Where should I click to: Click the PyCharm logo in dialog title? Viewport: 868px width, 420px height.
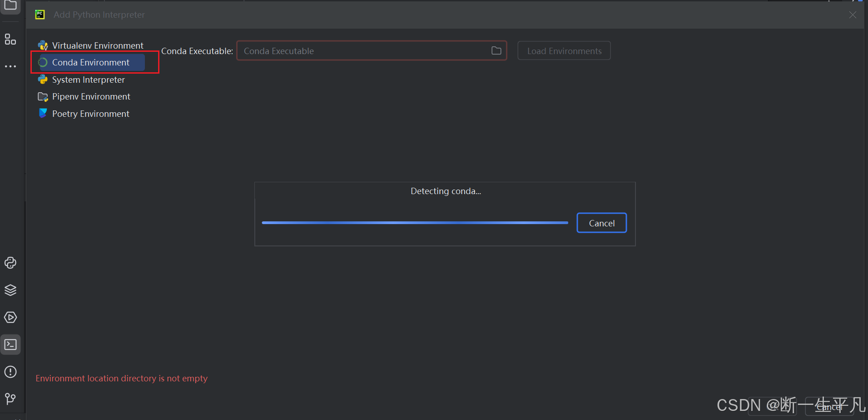(40, 15)
